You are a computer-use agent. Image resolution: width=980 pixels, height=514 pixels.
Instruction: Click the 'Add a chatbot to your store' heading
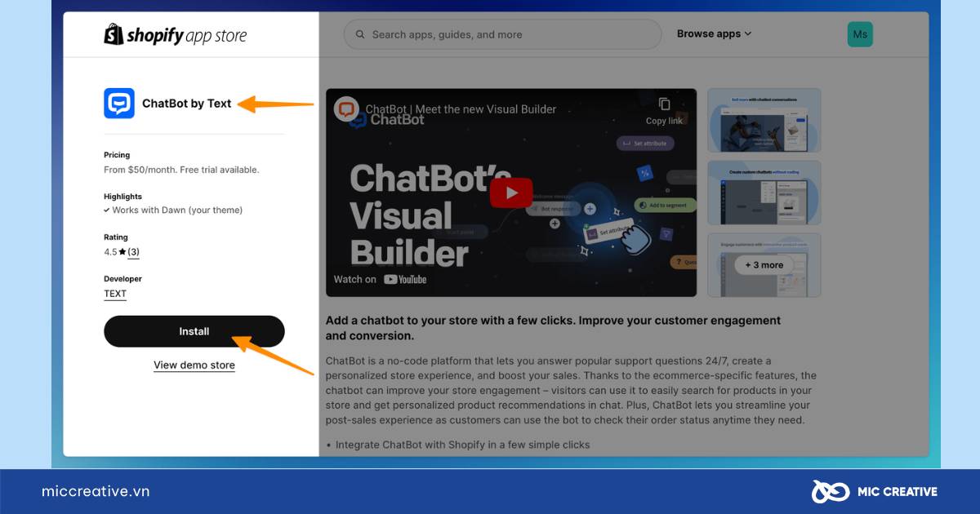tap(553, 328)
